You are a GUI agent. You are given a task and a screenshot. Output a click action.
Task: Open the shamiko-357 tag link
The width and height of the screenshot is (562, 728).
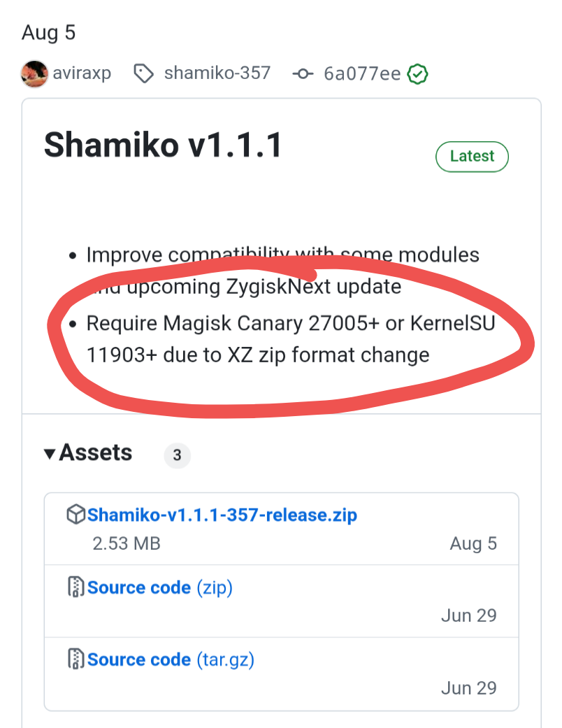coord(217,73)
